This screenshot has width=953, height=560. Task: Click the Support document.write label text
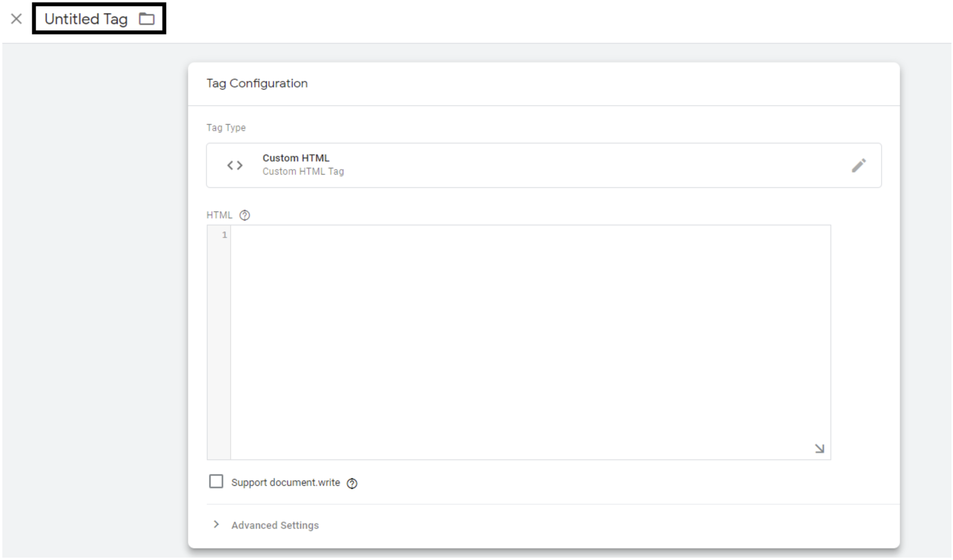pos(286,483)
